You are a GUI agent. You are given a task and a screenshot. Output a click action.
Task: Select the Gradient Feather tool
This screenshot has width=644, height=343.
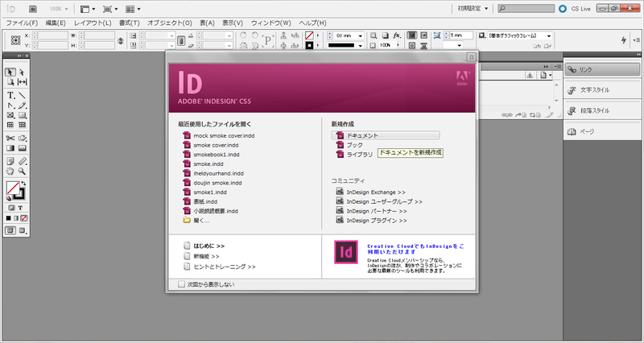pyautogui.click(x=23, y=148)
